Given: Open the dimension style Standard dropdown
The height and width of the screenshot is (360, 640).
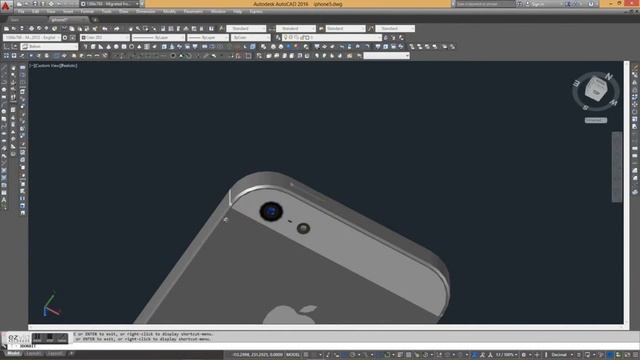Looking at the screenshot, I should [x=296, y=29].
